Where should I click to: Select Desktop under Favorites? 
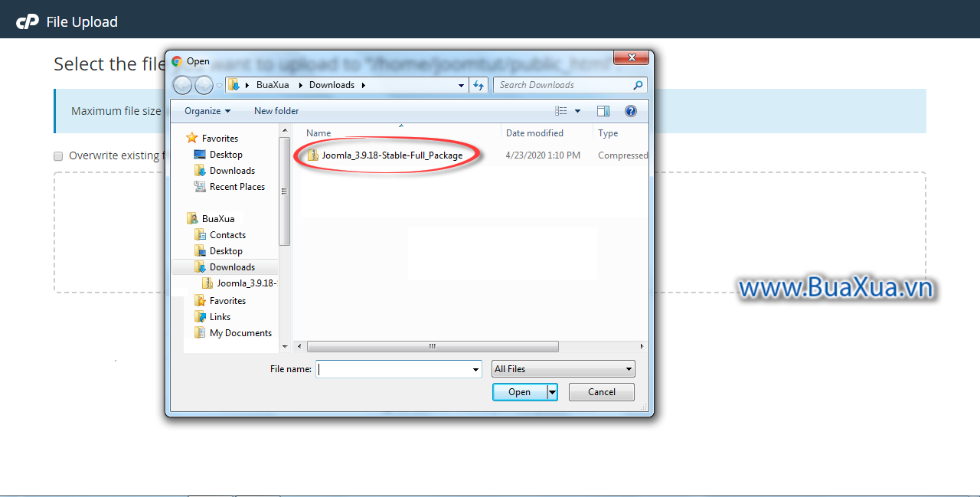(226, 155)
